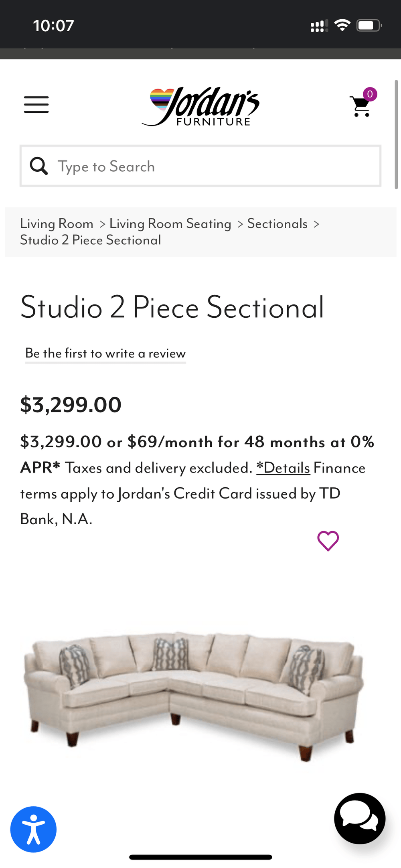
Task: Open the *Details financing link
Action: (283, 468)
